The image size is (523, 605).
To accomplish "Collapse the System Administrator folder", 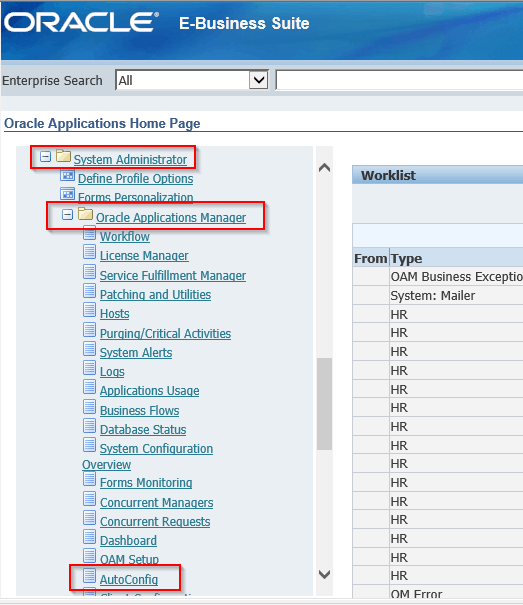I will point(46,157).
